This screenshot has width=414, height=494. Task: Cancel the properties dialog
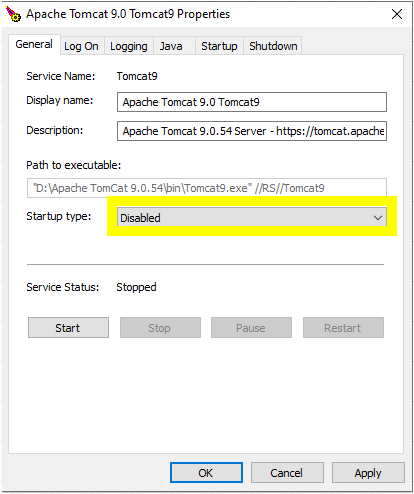coord(287,473)
